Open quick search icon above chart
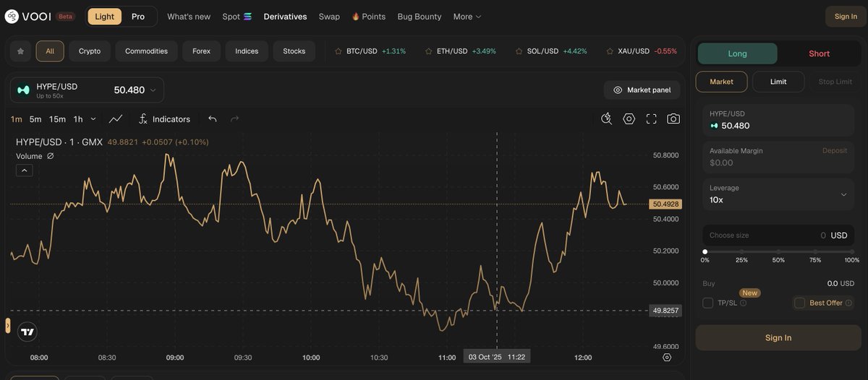This screenshot has height=380, width=868. pos(607,119)
